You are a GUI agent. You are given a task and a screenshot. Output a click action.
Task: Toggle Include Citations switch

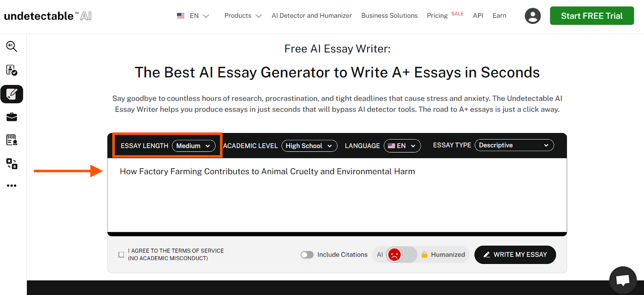click(307, 255)
